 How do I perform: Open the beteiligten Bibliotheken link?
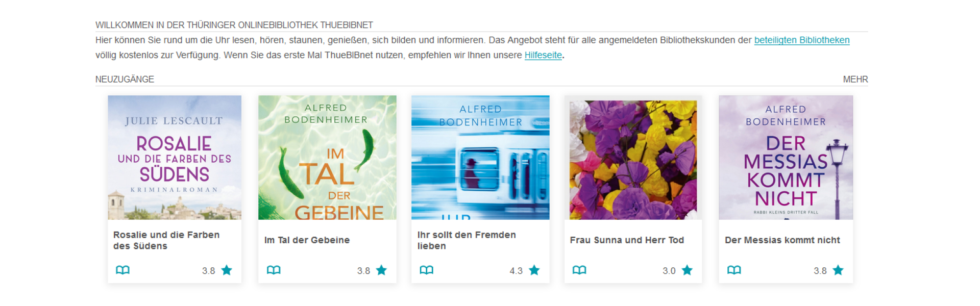click(801, 40)
